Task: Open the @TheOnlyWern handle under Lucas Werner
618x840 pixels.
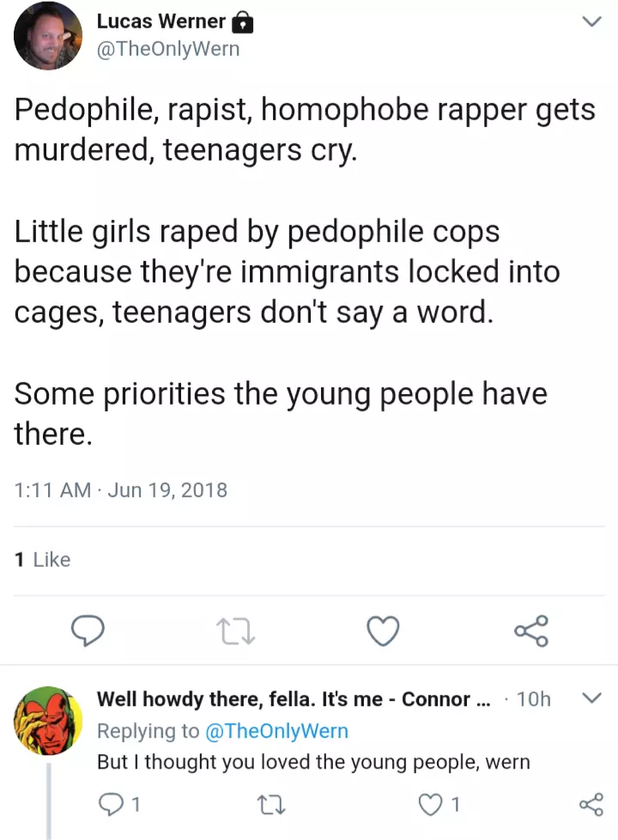Action: tap(168, 49)
